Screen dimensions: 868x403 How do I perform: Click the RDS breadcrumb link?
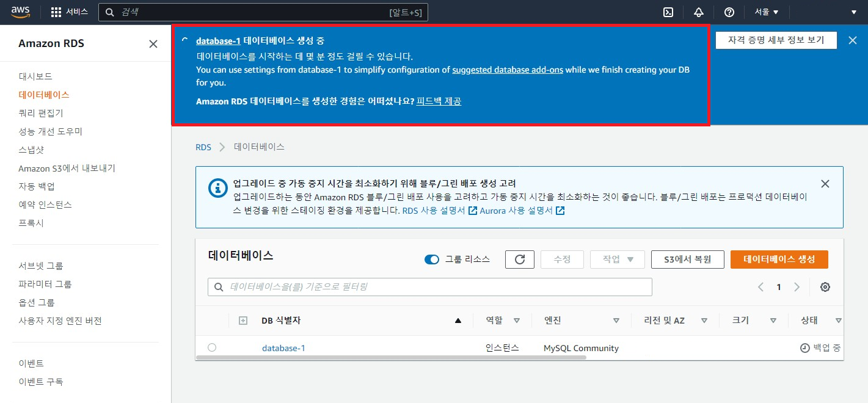203,147
